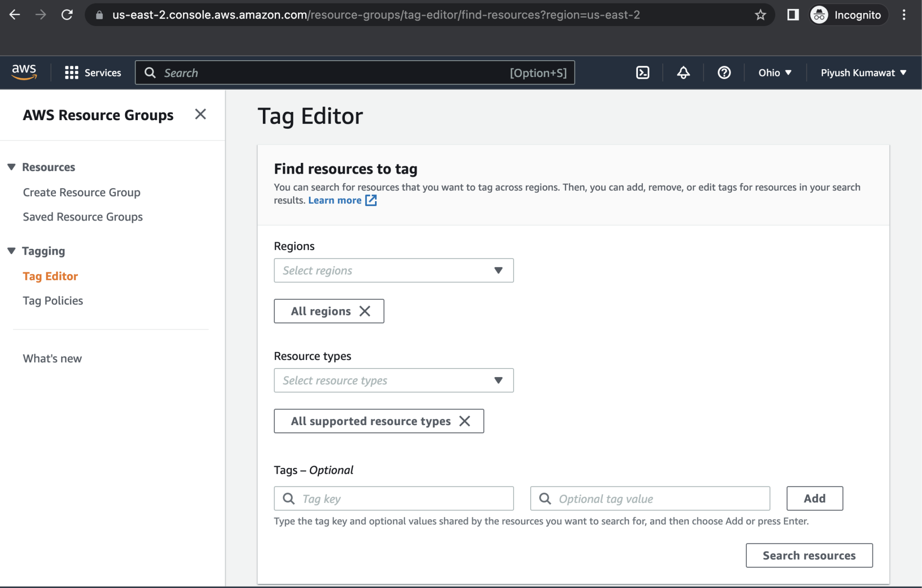Navigate to Create Resource Group
The width and height of the screenshot is (922, 588).
pyautogui.click(x=81, y=192)
